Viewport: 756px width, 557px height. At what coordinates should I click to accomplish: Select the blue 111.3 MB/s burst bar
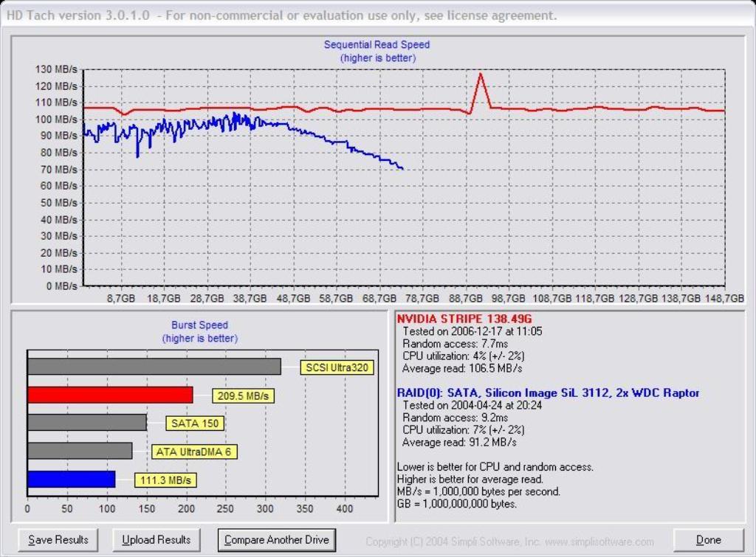(x=72, y=480)
